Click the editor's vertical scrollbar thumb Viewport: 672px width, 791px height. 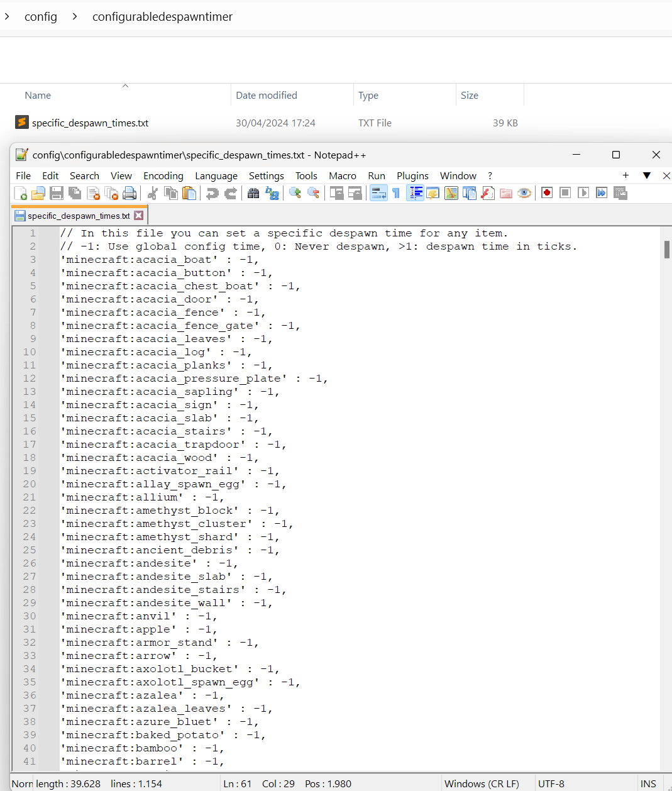(x=667, y=250)
